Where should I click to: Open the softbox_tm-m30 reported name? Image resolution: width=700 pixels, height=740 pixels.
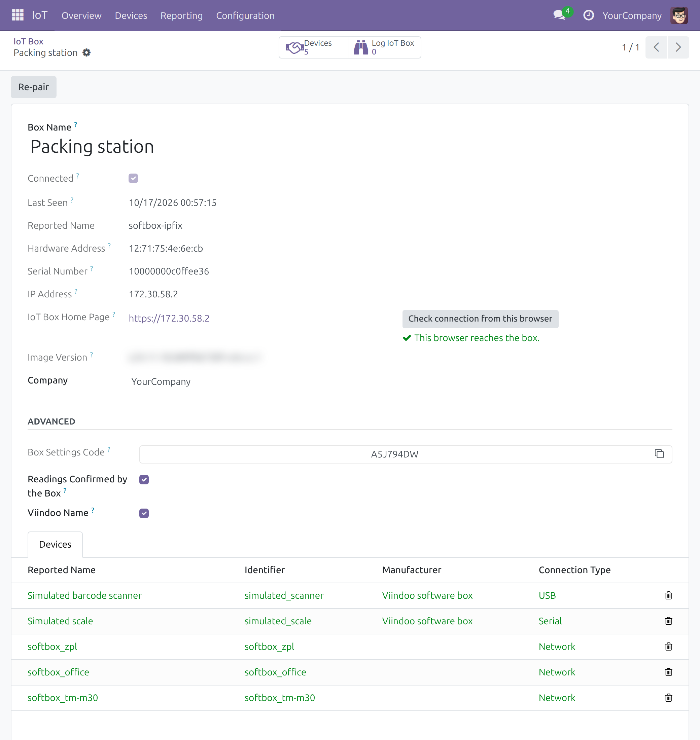[x=63, y=698]
